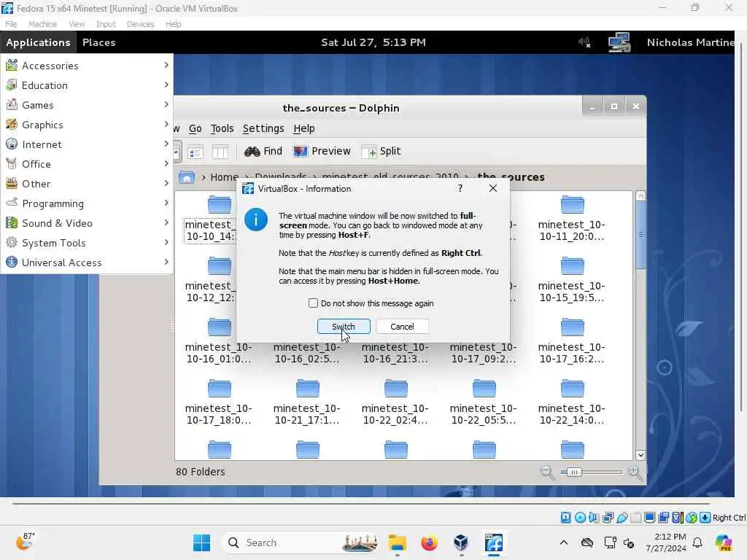
Task: Click the muted volume icon in Fedora panel
Action: click(584, 42)
